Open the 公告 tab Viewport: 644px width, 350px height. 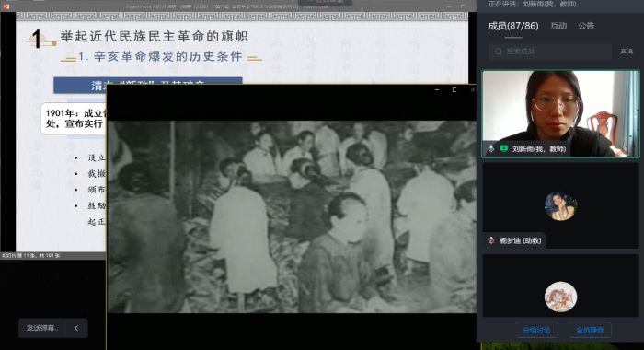pos(586,26)
